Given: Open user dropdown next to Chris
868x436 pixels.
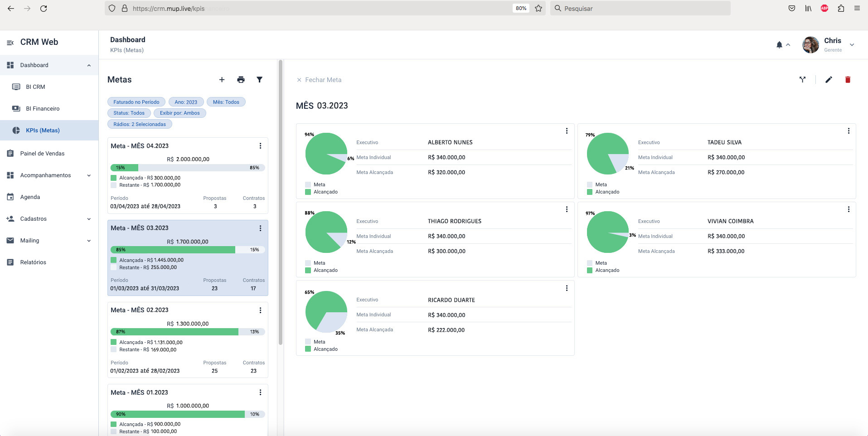Looking at the screenshot, I should coord(852,45).
